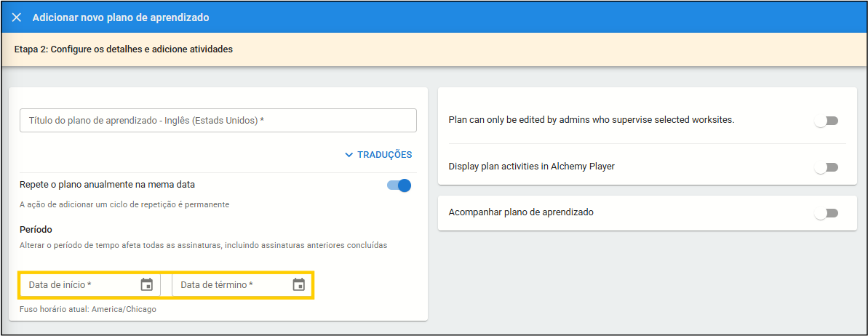Disable the annual plan repetition switch
The width and height of the screenshot is (868, 336).
[399, 185]
